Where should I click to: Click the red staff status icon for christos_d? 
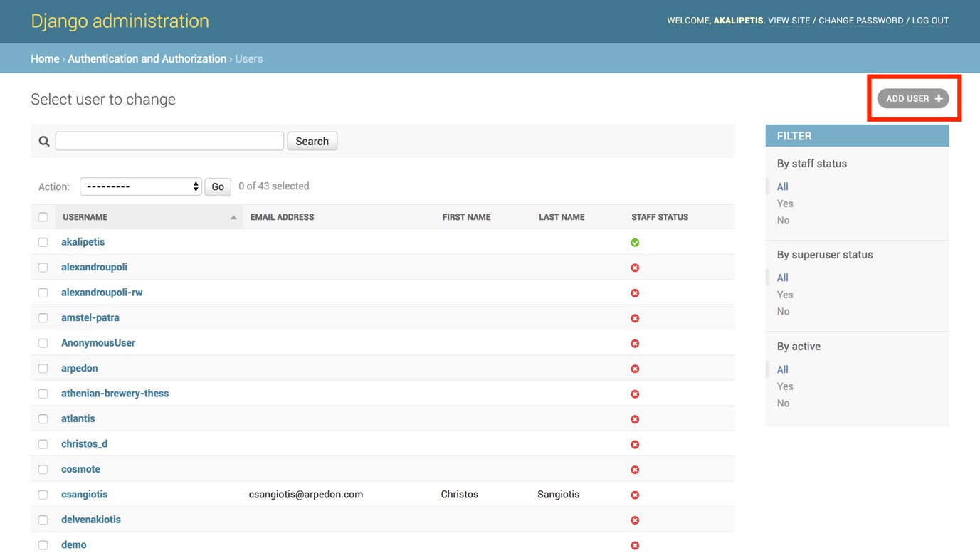635,445
